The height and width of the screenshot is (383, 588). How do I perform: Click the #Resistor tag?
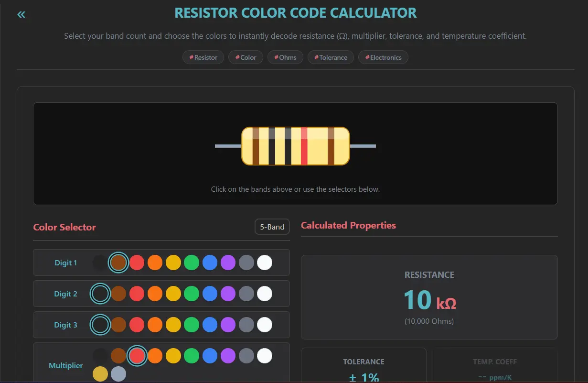pyautogui.click(x=203, y=57)
